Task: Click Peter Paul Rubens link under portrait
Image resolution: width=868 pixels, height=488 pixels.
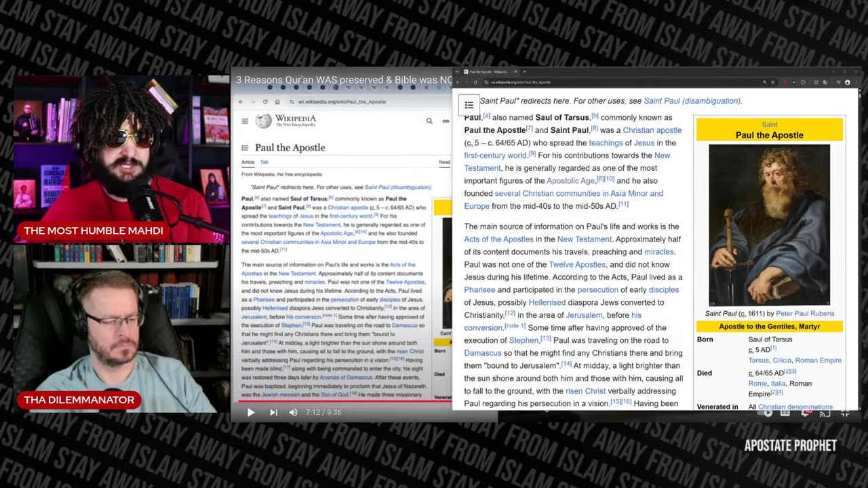Action: (x=805, y=314)
